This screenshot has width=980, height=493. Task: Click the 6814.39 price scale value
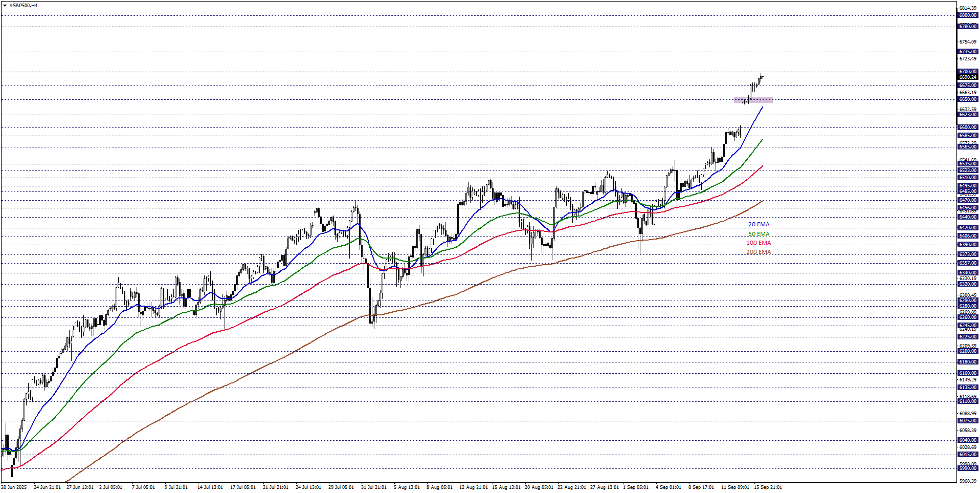tap(968, 8)
